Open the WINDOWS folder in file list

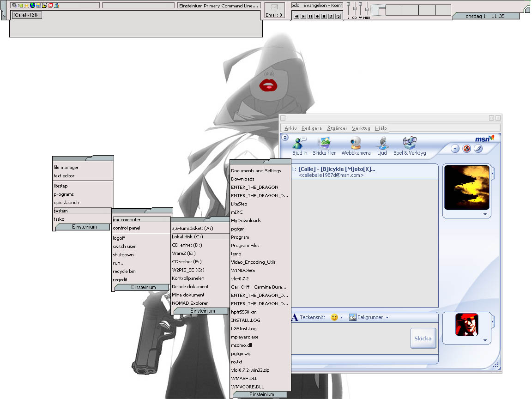click(243, 270)
